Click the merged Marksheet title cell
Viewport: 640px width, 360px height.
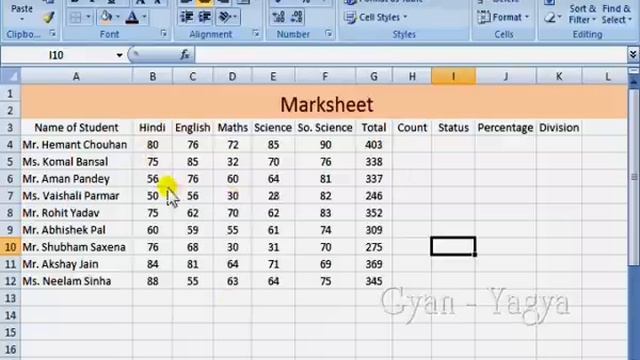tap(324, 102)
